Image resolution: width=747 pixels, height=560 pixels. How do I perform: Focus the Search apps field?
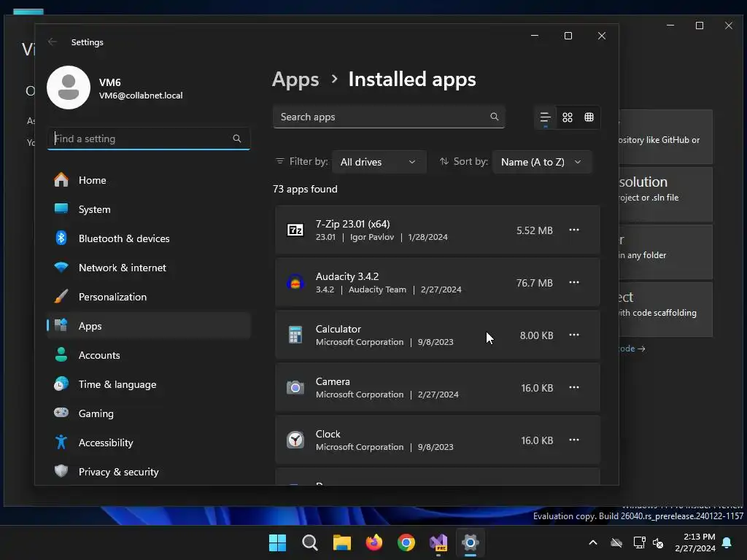tap(389, 117)
